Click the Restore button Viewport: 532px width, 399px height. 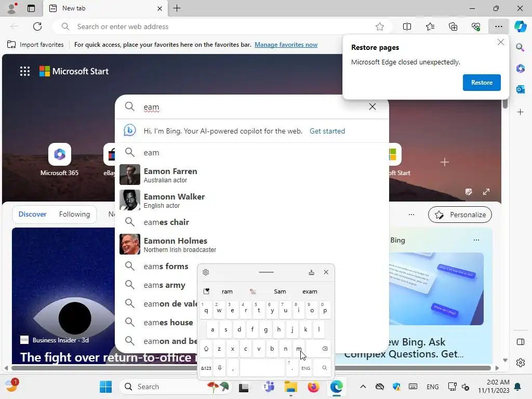482,83
